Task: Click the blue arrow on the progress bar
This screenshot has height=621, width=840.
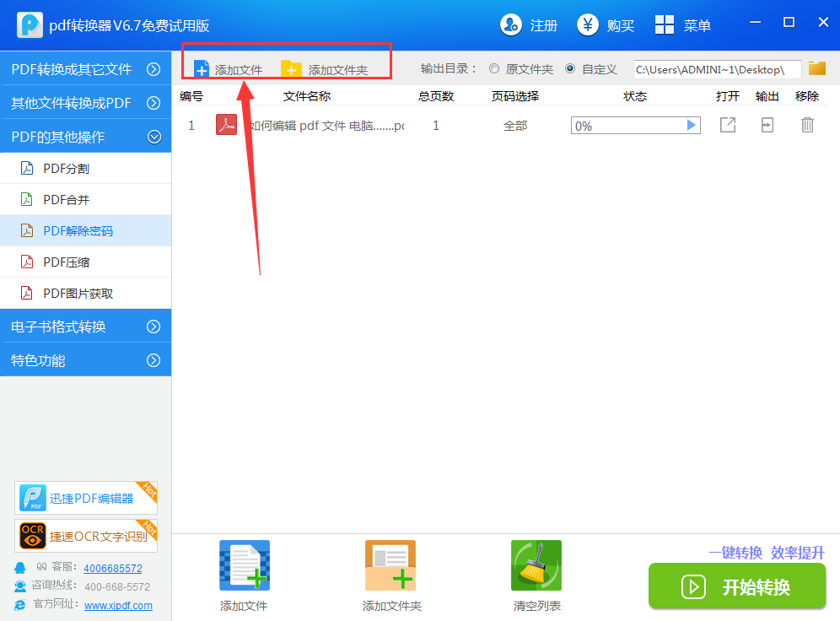Action: point(692,125)
